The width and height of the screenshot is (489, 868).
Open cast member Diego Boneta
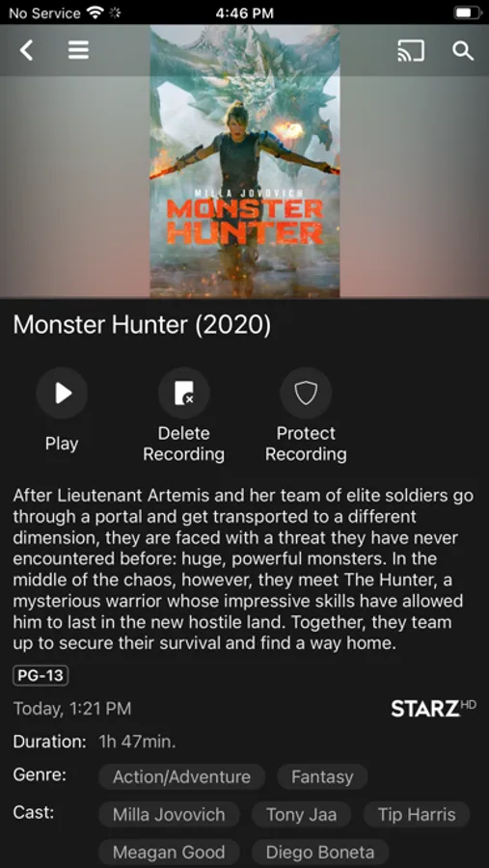pyautogui.click(x=320, y=852)
